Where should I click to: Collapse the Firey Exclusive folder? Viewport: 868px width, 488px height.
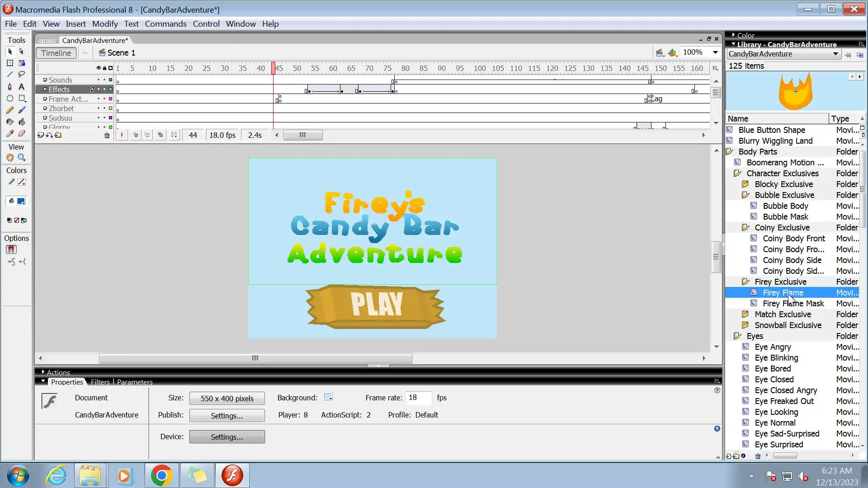[745, 282]
